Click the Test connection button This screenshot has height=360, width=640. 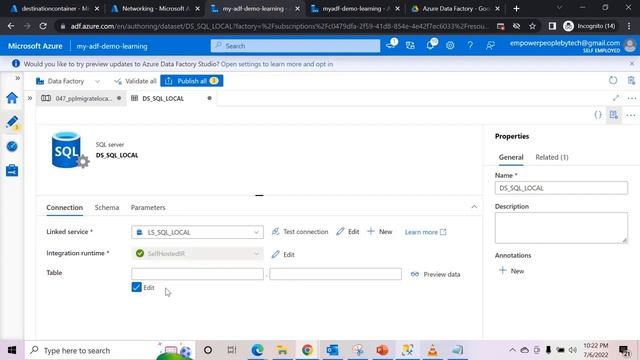click(x=300, y=232)
